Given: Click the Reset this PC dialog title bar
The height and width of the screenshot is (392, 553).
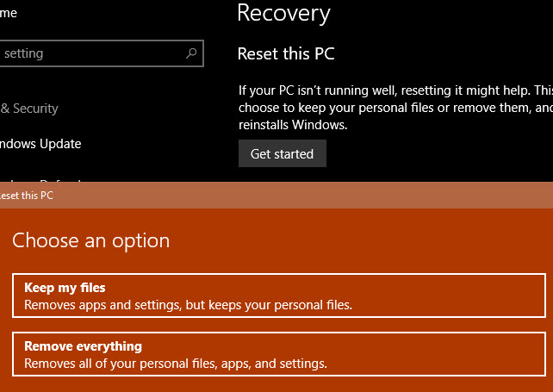Looking at the screenshot, I should pyautogui.click(x=276, y=196).
